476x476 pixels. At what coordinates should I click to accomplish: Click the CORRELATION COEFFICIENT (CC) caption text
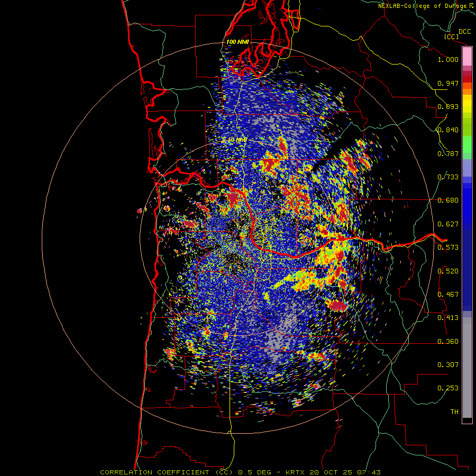pos(167,472)
